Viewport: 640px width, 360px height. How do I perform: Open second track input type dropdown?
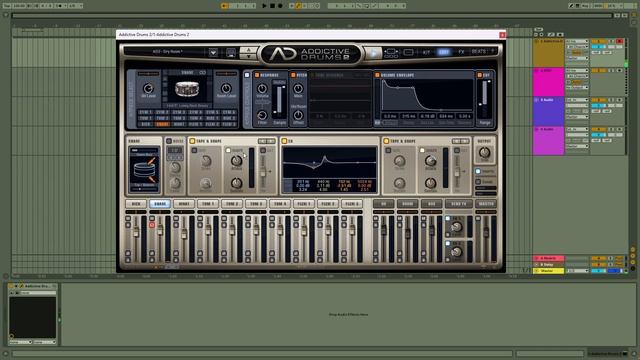coord(577,71)
